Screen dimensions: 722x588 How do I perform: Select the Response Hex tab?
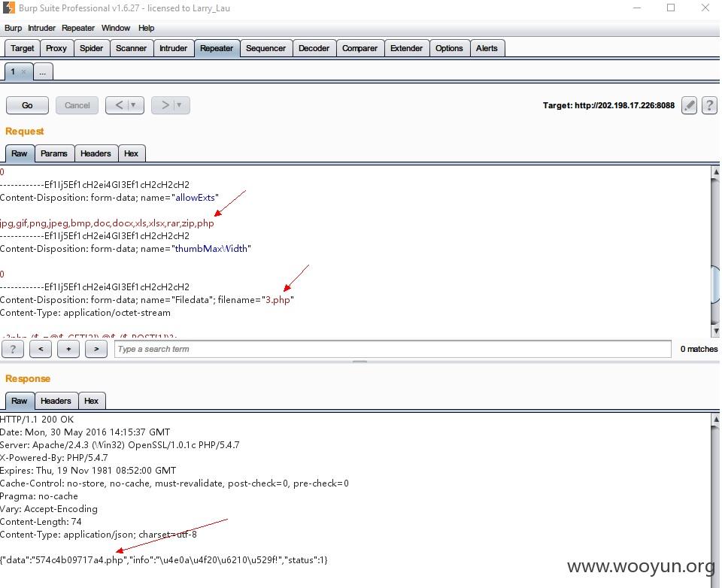pyautogui.click(x=91, y=401)
